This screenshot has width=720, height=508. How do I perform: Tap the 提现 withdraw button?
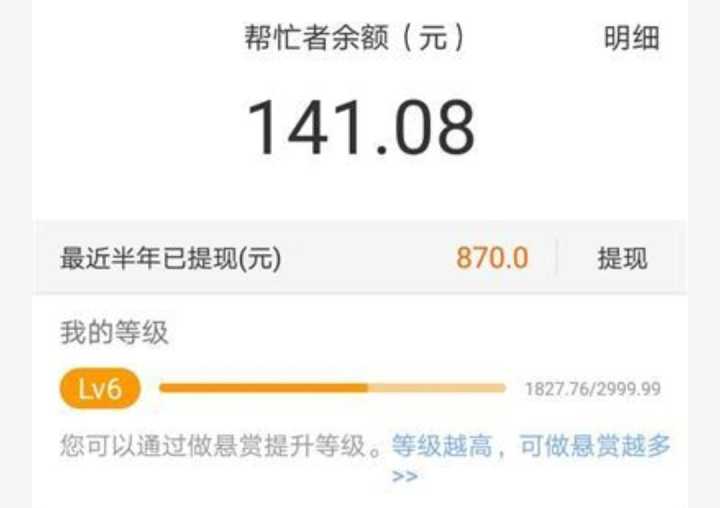coord(622,258)
